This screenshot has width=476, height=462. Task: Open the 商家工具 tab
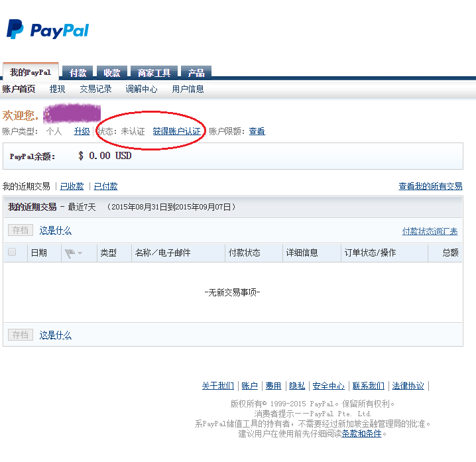154,73
